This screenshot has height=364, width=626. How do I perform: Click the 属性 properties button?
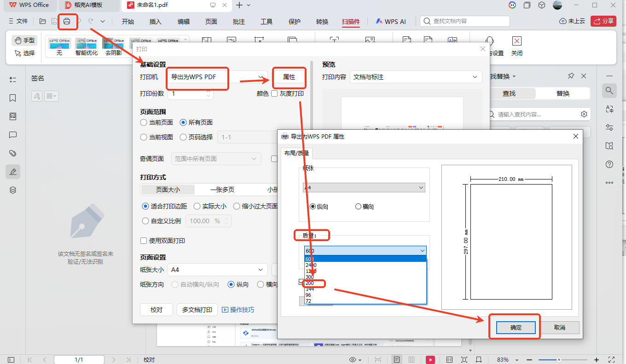click(289, 77)
